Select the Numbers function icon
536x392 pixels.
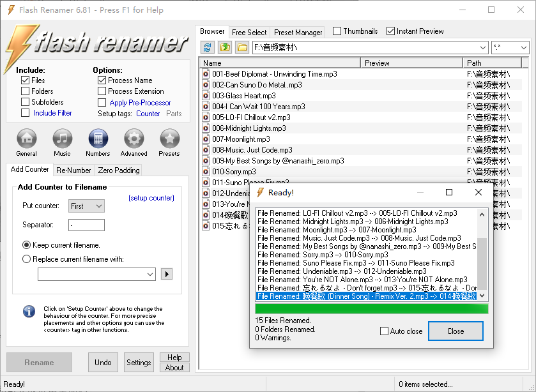pos(98,139)
